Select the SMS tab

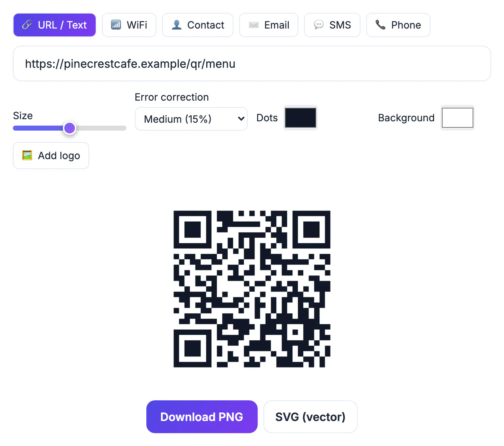(332, 25)
